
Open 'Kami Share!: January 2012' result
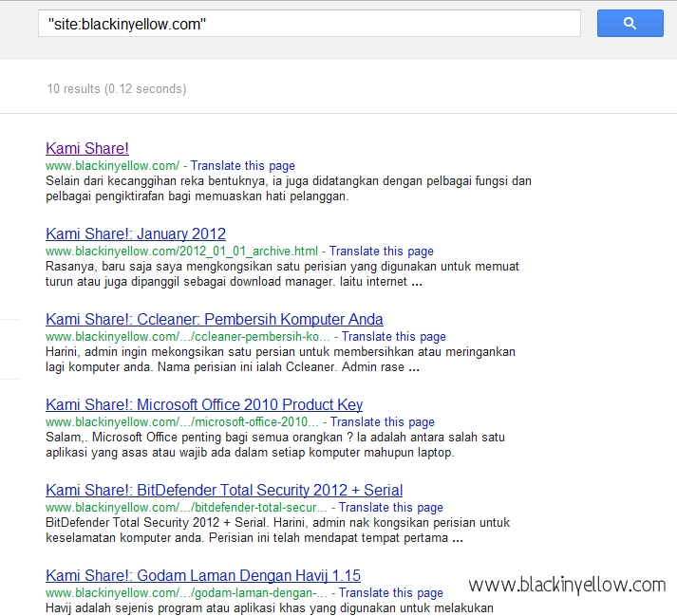pyautogui.click(x=136, y=234)
